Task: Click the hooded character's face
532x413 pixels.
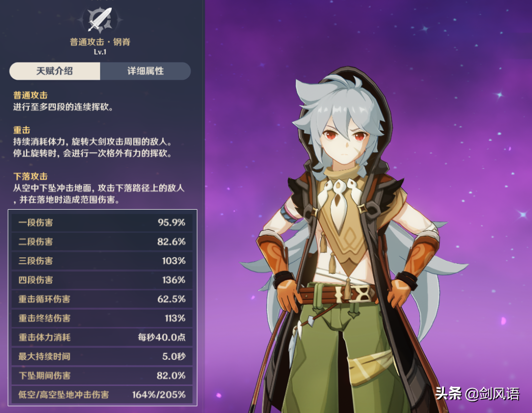Action: (x=344, y=142)
